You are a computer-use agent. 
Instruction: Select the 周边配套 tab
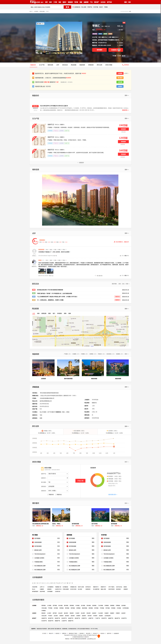coord(74,65)
